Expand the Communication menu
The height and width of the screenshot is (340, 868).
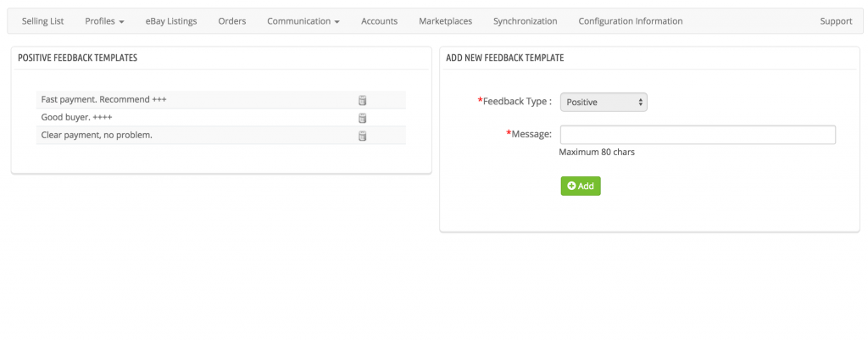[303, 21]
